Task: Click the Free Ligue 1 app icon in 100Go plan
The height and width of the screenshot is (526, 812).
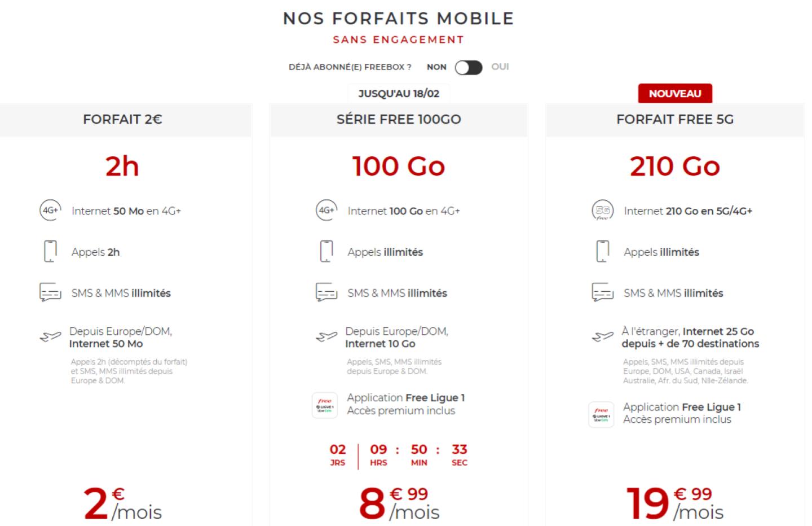Action: 325,405
